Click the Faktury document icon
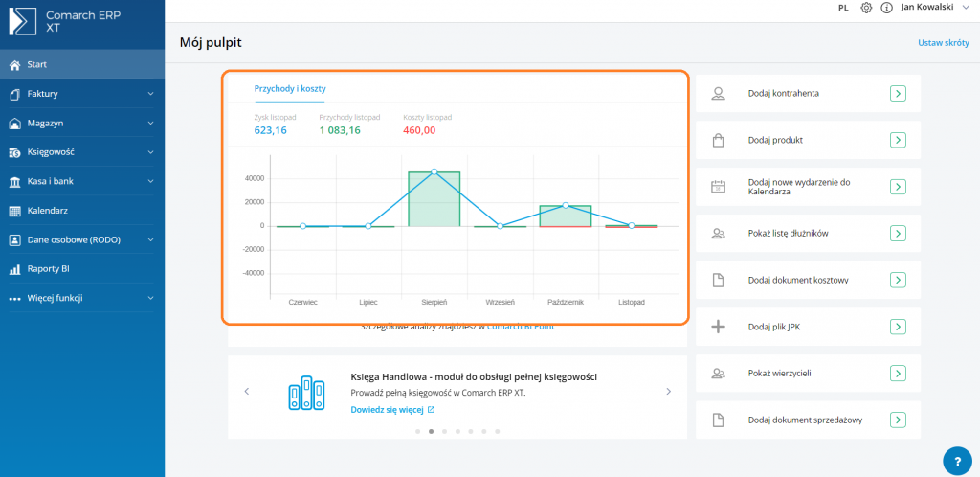Viewport: 980px width, 477px height. pyautogui.click(x=15, y=94)
